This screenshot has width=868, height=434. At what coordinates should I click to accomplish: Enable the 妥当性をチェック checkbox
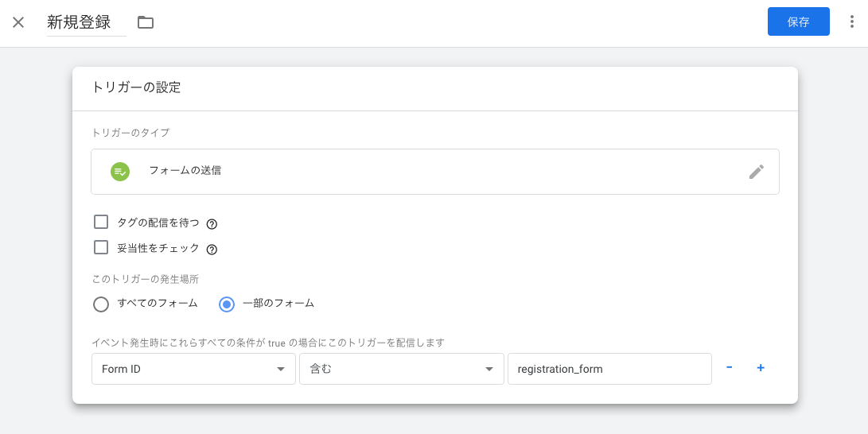[x=101, y=247]
